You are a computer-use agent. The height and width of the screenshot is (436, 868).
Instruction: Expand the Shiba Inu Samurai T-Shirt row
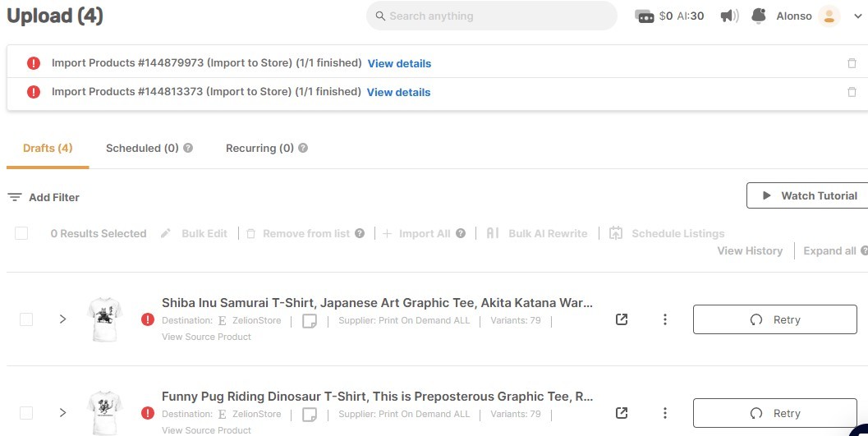[62, 319]
